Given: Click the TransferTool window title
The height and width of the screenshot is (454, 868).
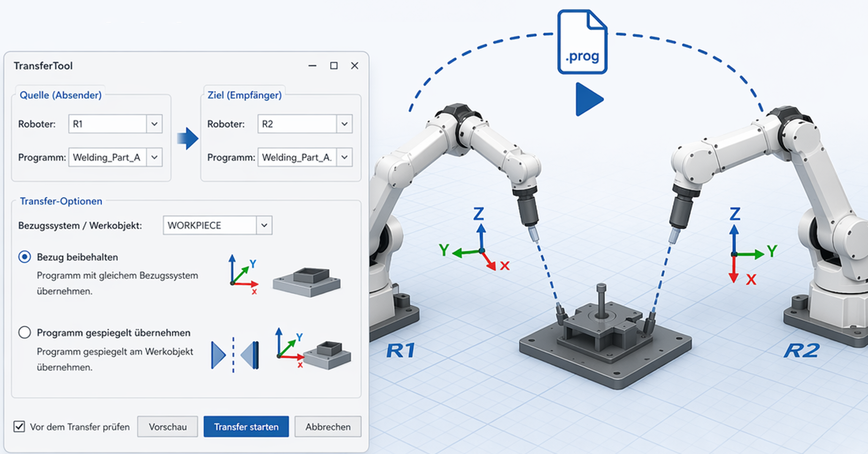Looking at the screenshot, I should pos(43,66).
